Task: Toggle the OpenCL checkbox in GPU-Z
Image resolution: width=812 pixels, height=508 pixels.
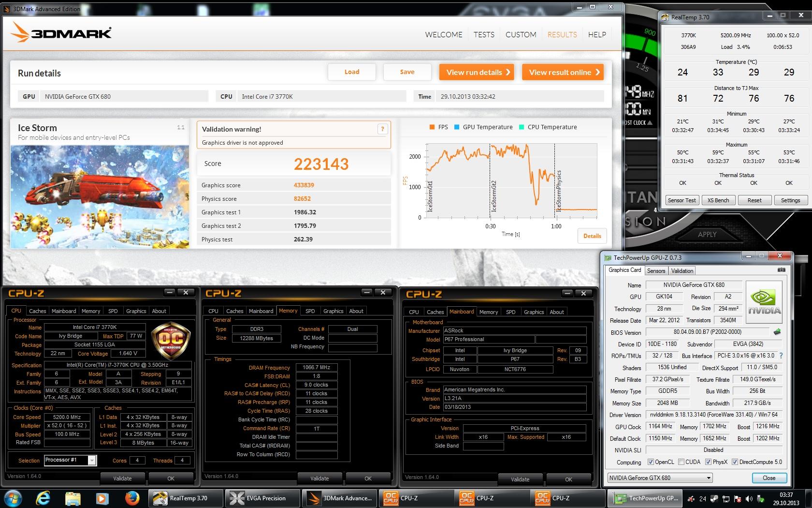Action: tap(650, 462)
